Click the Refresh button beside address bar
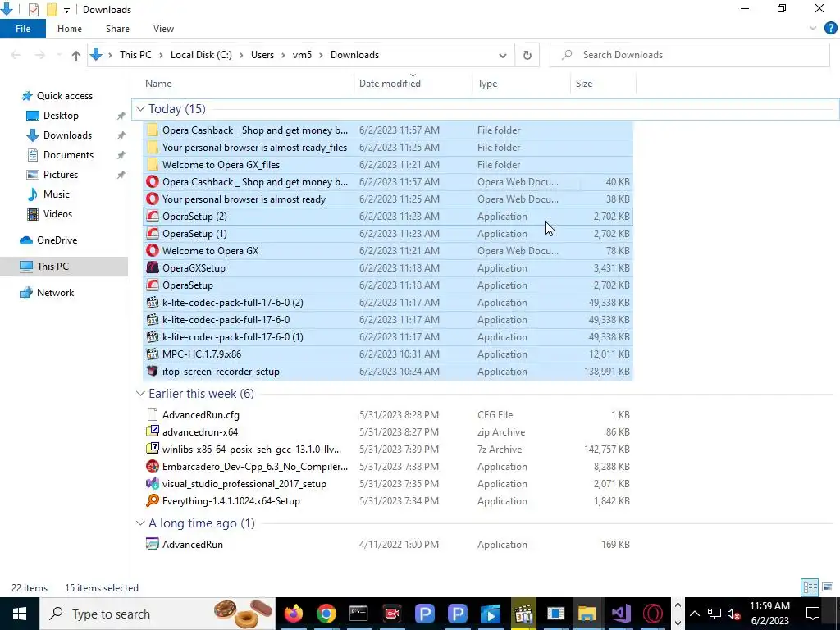Image resolution: width=840 pixels, height=630 pixels. [x=527, y=55]
